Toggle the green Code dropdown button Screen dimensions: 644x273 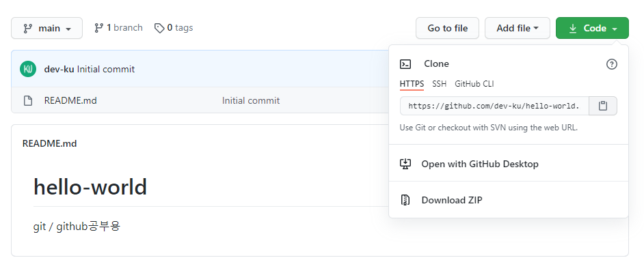point(592,28)
